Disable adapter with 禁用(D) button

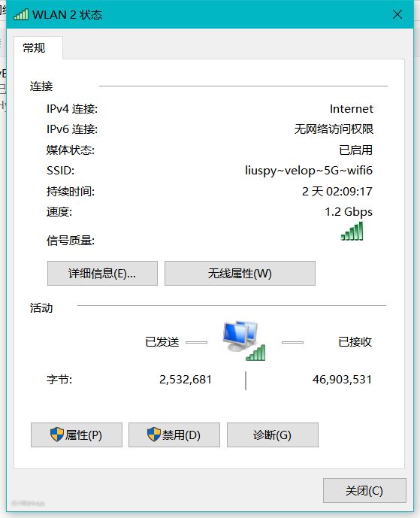174,435
